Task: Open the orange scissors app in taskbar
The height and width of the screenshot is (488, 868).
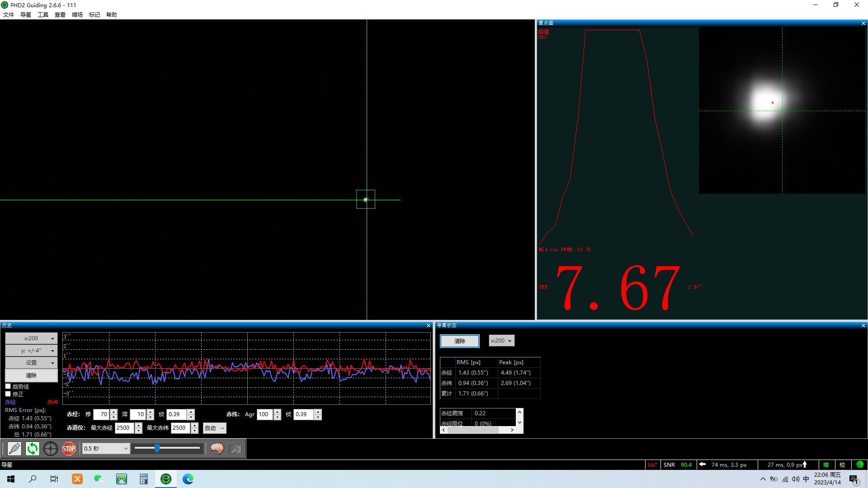Action: [77, 479]
